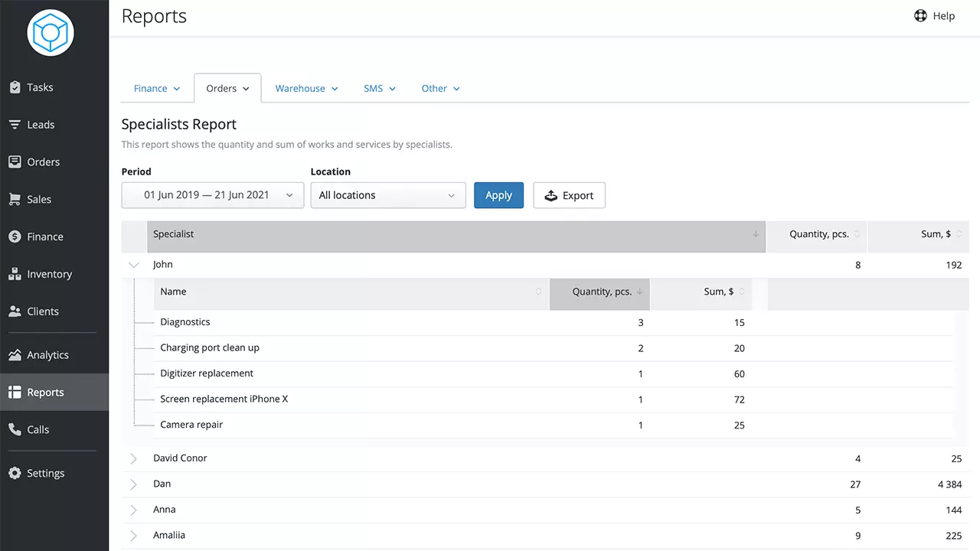
Task: Select Screen replacement iPhone X row
Action: 554,399
